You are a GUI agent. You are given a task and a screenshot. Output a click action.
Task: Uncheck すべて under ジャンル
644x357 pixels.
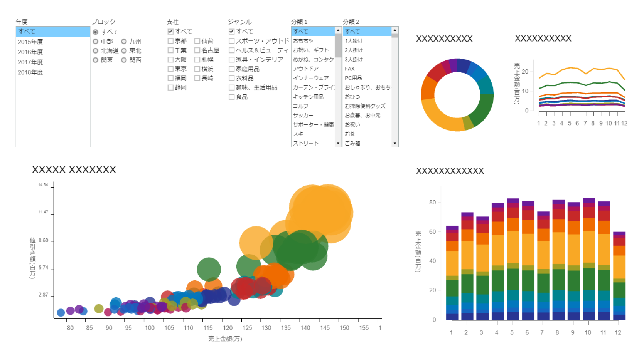[x=231, y=32]
